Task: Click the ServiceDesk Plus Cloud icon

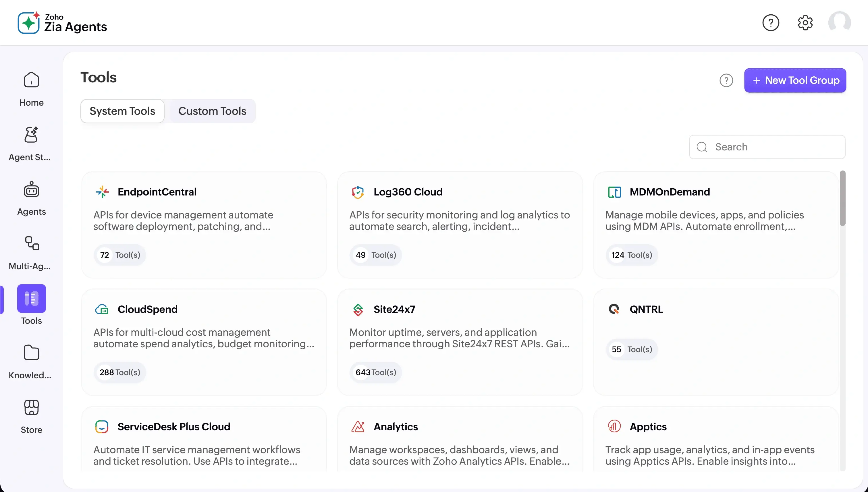Action: (102, 427)
